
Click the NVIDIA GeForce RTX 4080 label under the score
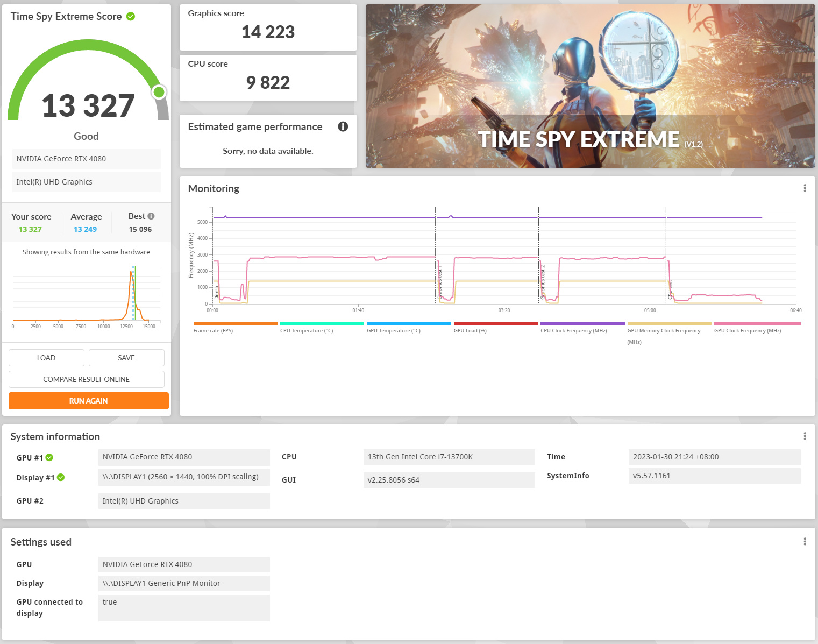tap(87, 159)
